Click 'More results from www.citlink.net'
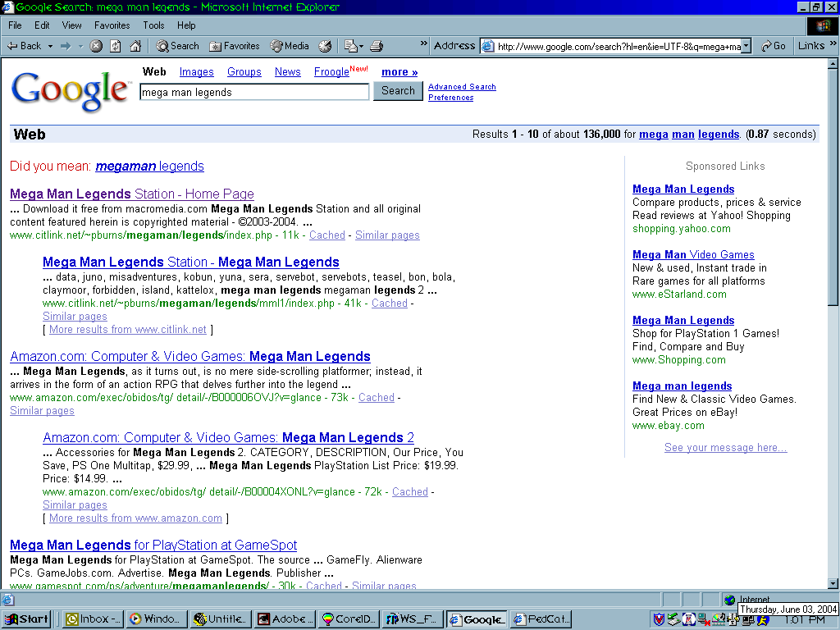 point(127,330)
